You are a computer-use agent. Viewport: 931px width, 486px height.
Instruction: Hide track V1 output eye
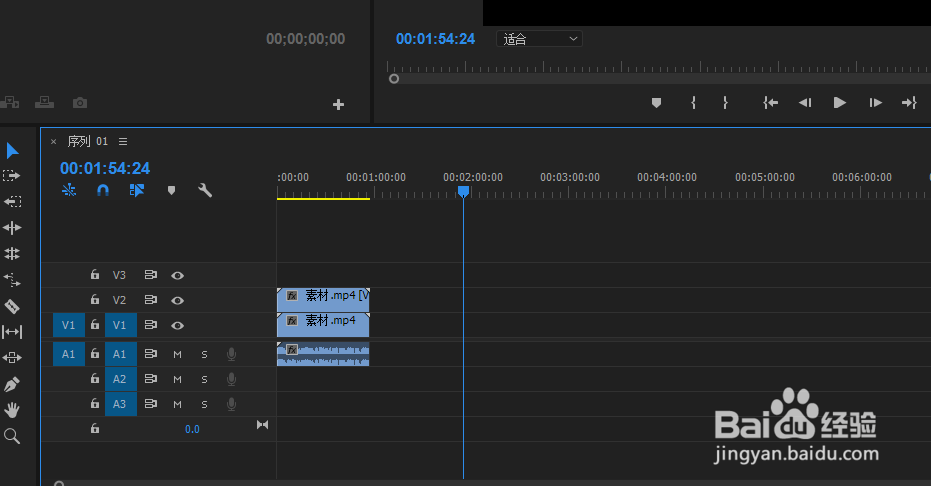pyautogui.click(x=177, y=325)
